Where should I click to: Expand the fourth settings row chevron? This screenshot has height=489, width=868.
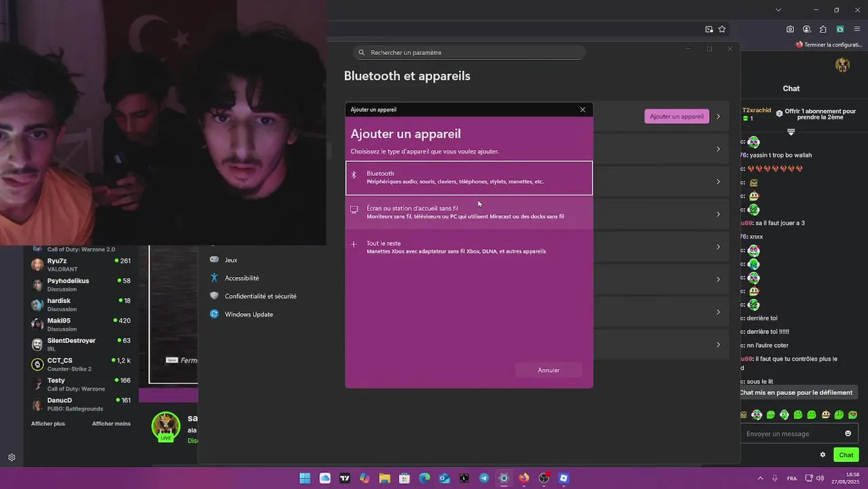[719, 214]
